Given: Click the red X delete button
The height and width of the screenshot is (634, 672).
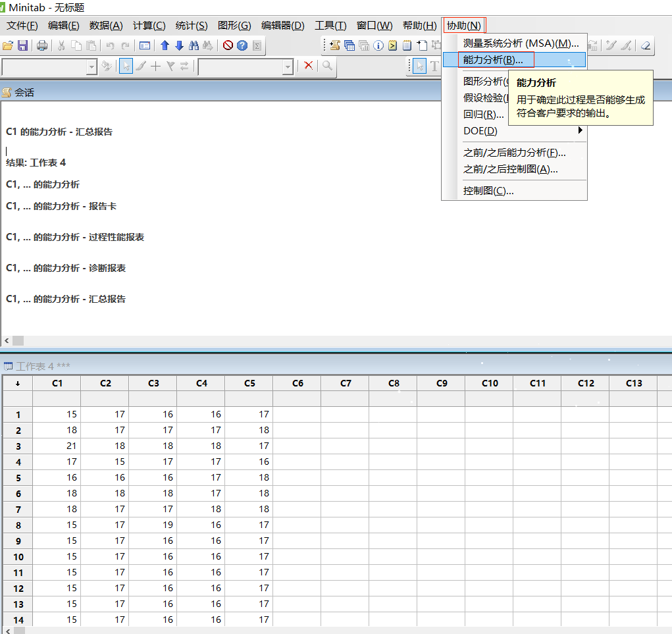Looking at the screenshot, I should point(309,65).
